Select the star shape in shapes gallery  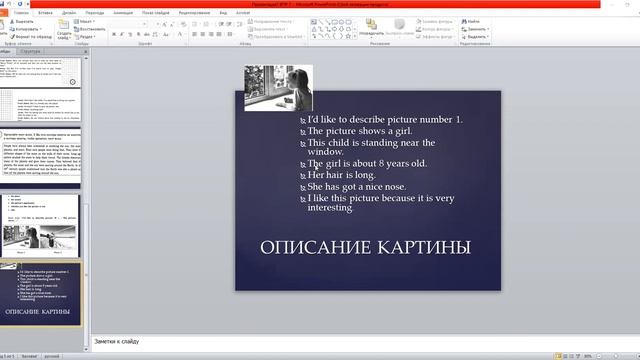(x=348, y=36)
